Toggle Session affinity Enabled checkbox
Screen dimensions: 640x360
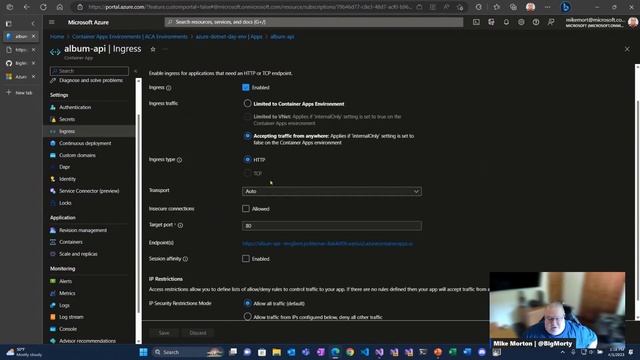[x=246, y=259]
